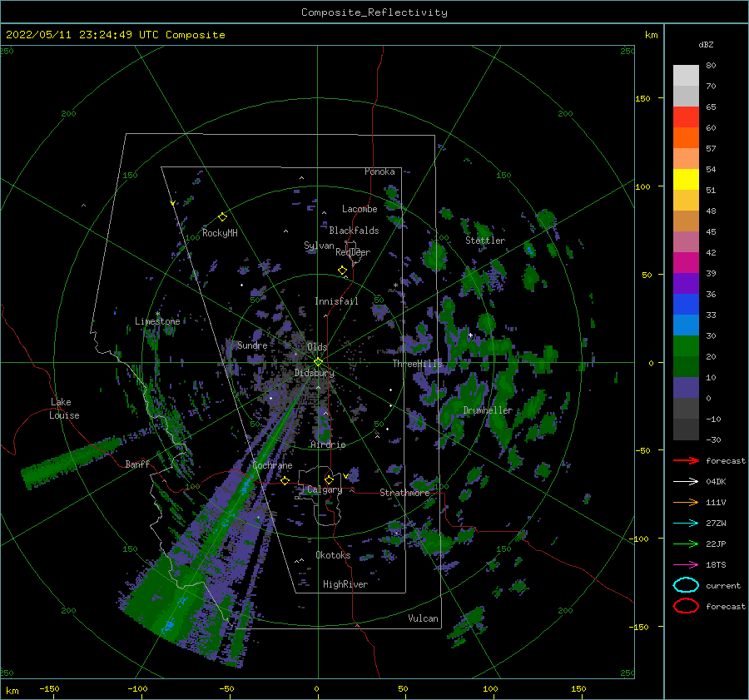Click the yellow diamond marker near RockyMH
749x700 pixels.
point(222,217)
